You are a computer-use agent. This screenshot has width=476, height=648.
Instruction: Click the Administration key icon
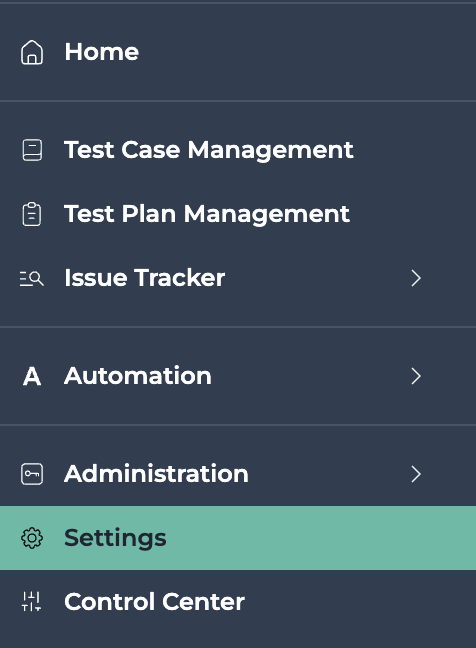point(32,474)
